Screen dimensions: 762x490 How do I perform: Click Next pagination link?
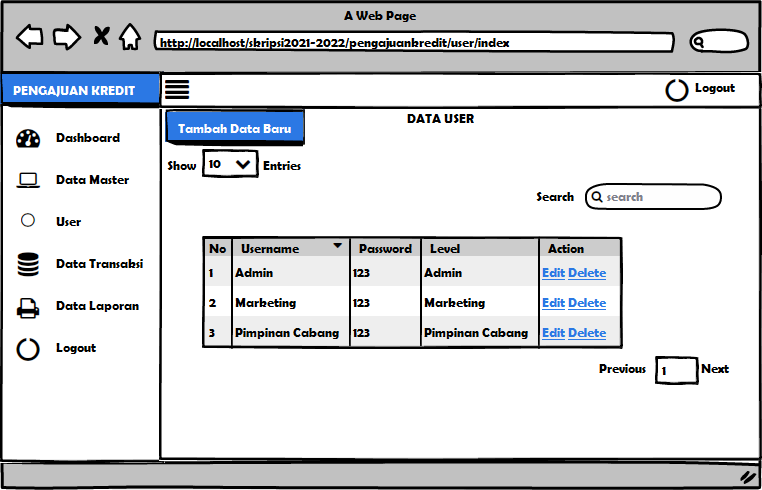(715, 369)
